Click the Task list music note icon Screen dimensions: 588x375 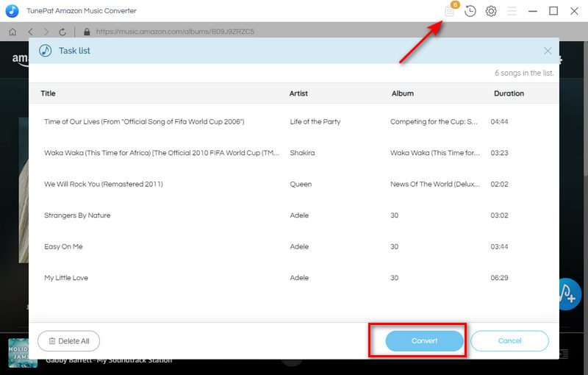point(46,51)
